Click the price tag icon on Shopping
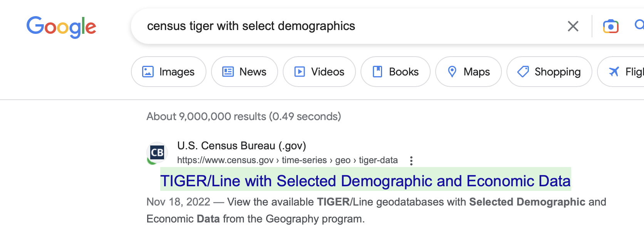This screenshot has height=244, width=644. pos(523,72)
